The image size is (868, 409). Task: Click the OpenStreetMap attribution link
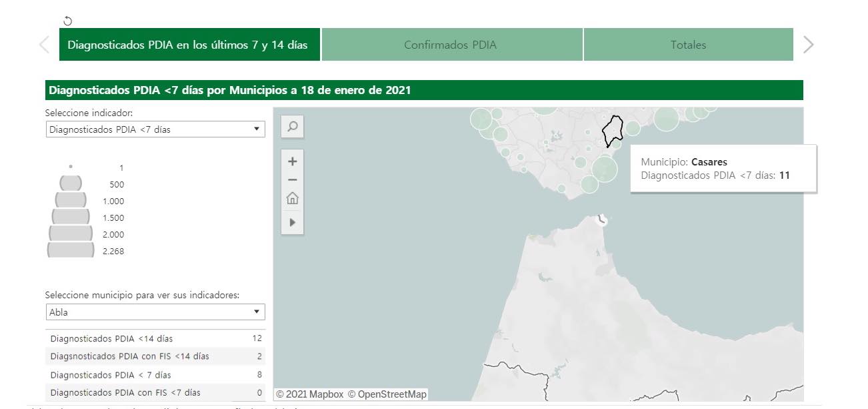pos(387,394)
